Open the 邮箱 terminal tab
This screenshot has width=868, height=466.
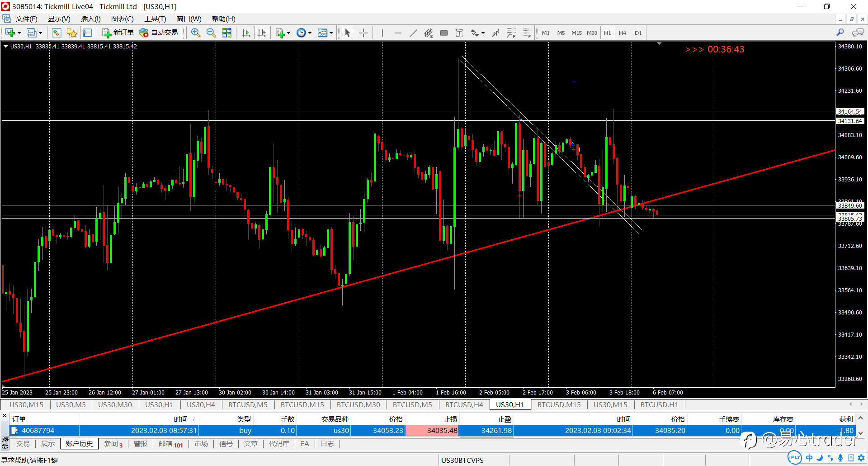pyautogui.click(x=170, y=444)
